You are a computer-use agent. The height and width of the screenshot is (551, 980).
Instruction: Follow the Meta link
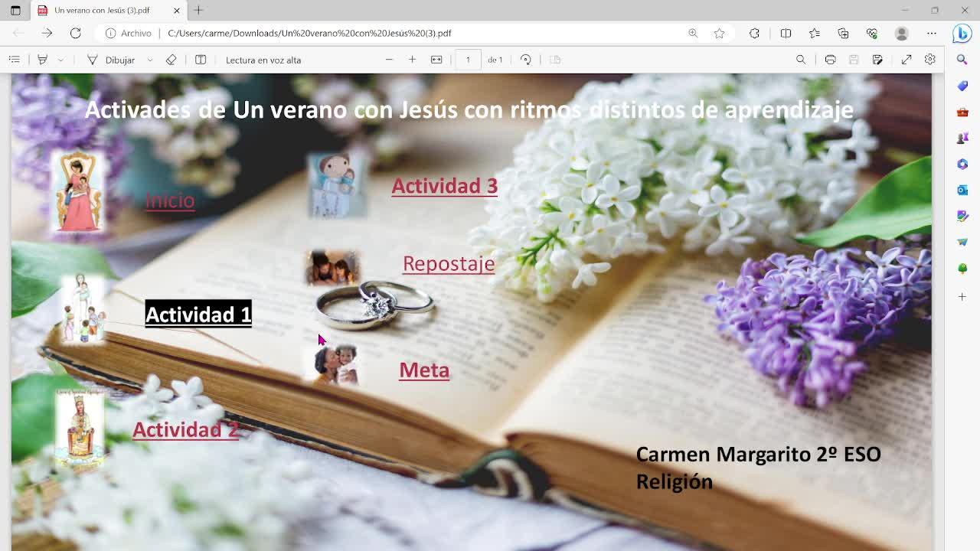pyautogui.click(x=424, y=370)
